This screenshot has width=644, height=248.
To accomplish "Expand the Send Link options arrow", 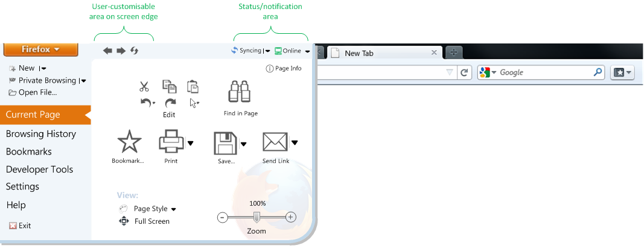I will tap(295, 143).
